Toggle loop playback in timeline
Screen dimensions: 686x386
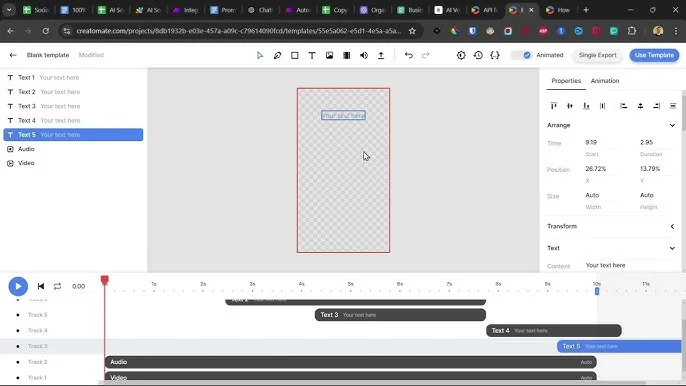tap(57, 286)
